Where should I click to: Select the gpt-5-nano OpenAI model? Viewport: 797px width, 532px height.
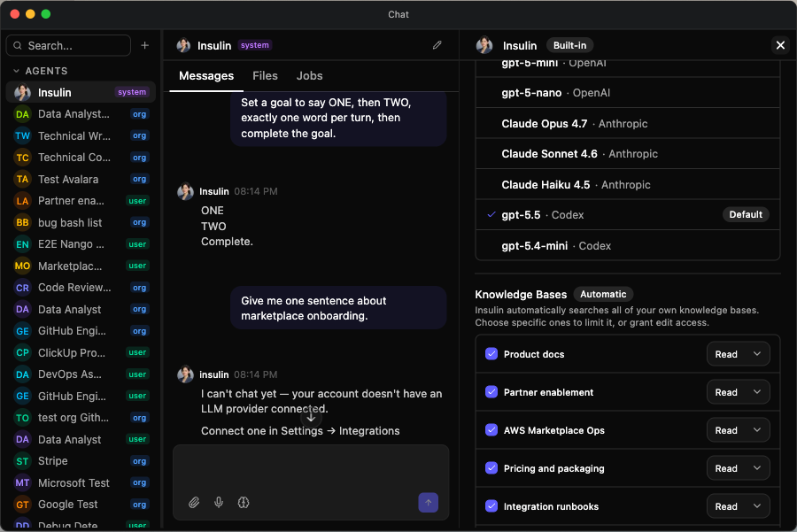pyautogui.click(x=627, y=93)
